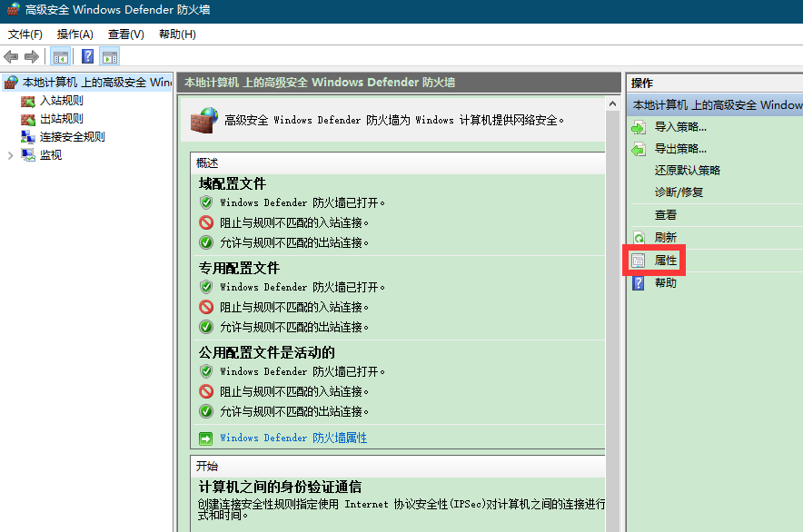This screenshot has width=803, height=532.
Task: Click the red block icon under 专用配置文件
Action: pyautogui.click(x=206, y=307)
